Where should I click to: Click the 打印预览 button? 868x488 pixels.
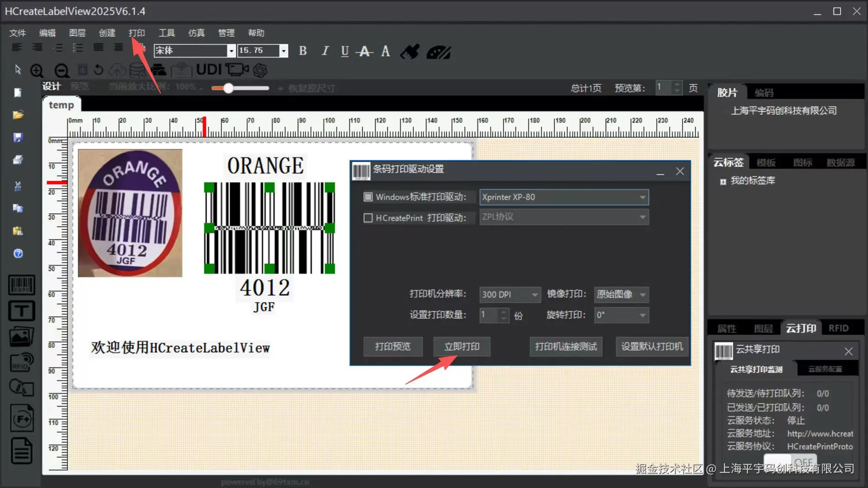tap(392, 347)
